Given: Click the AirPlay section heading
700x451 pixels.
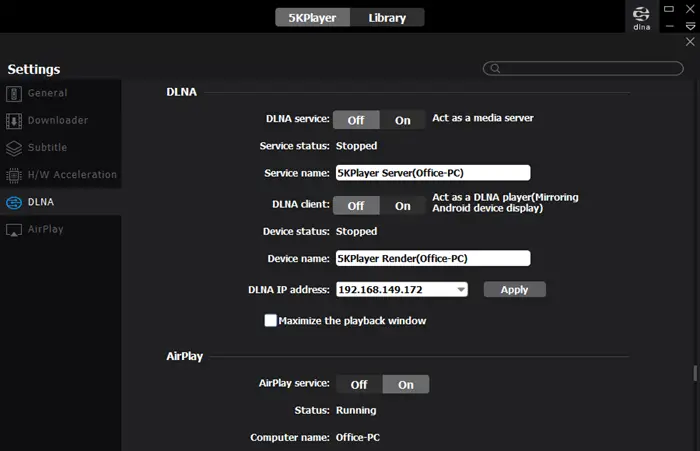Looking at the screenshot, I should coord(184,356).
